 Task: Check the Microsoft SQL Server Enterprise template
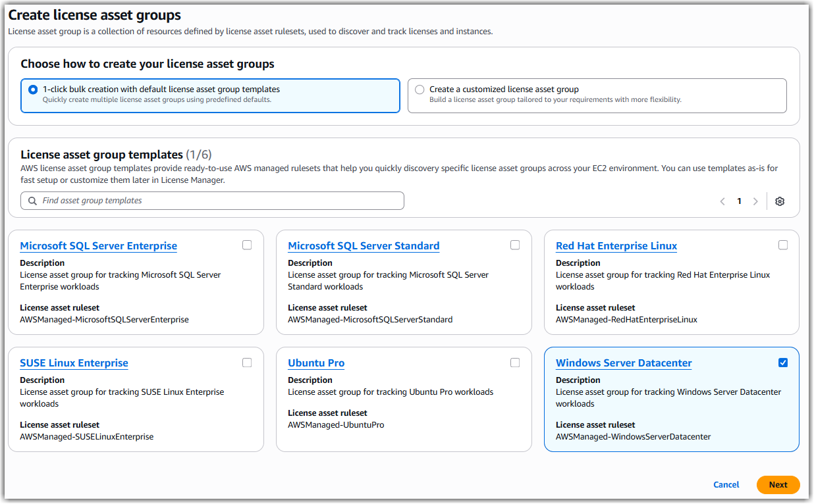(247, 244)
